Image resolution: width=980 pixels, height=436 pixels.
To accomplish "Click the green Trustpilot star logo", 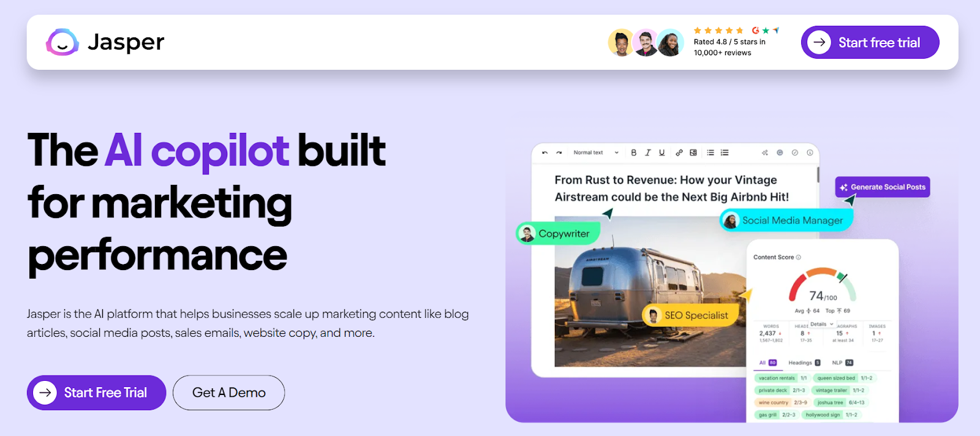I will (766, 30).
